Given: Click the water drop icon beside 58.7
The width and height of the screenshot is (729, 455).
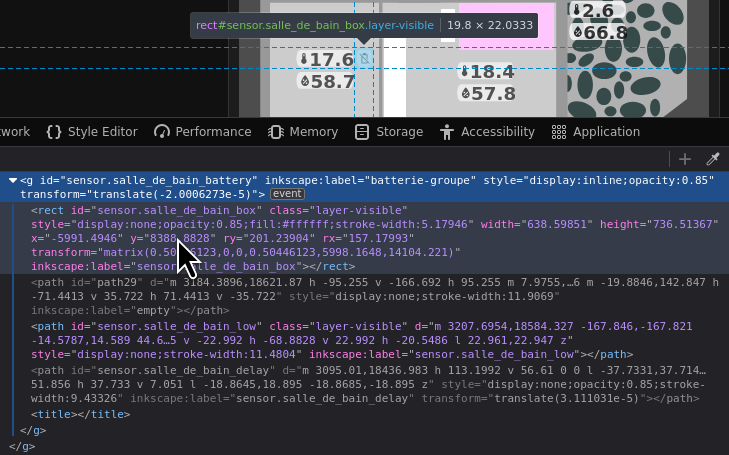Looking at the screenshot, I should pos(305,81).
